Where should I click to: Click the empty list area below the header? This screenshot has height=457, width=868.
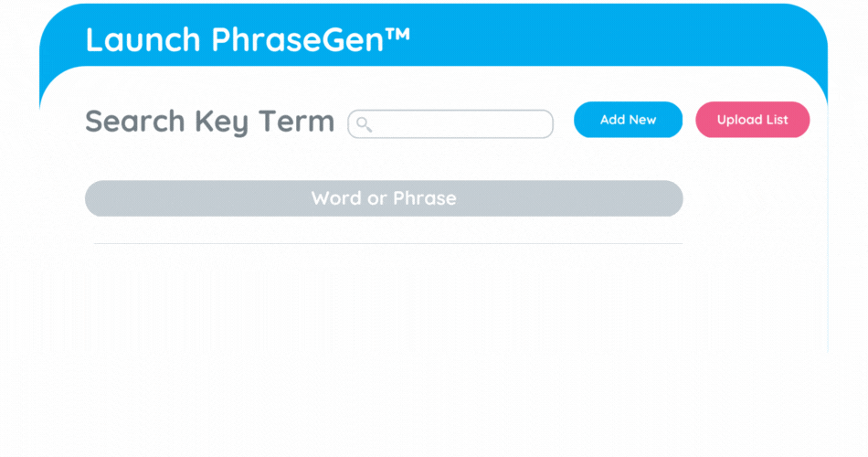384,302
